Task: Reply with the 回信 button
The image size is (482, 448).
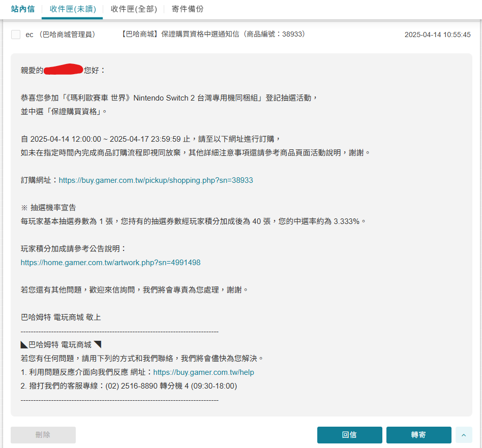Action: click(349, 435)
